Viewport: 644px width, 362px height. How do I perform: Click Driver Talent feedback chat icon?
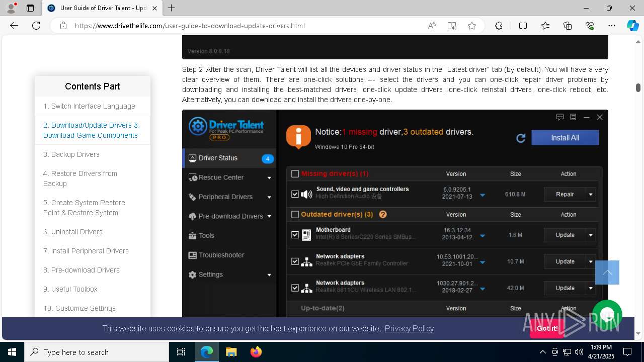(560, 117)
